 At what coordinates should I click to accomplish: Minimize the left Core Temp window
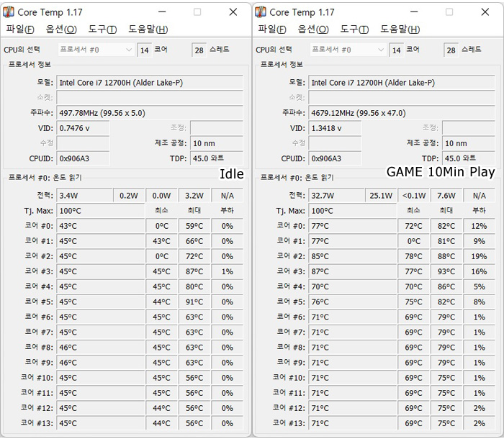(x=162, y=12)
